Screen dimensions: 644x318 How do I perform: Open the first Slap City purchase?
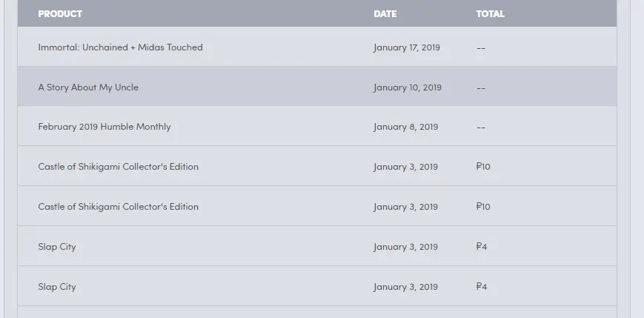tap(57, 247)
